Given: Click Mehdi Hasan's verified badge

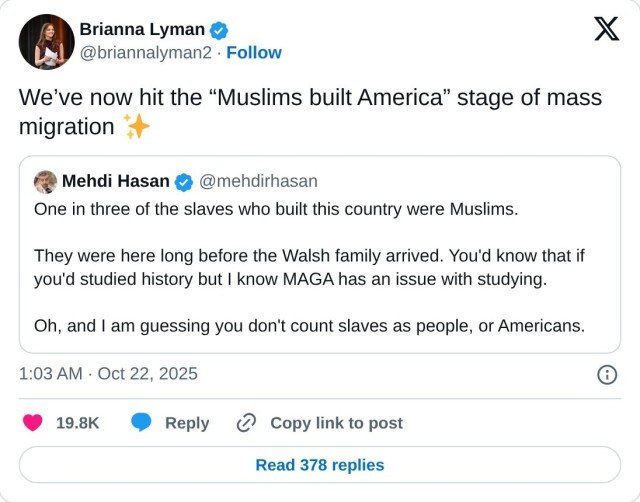Looking at the screenshot, I should [184, 181].
